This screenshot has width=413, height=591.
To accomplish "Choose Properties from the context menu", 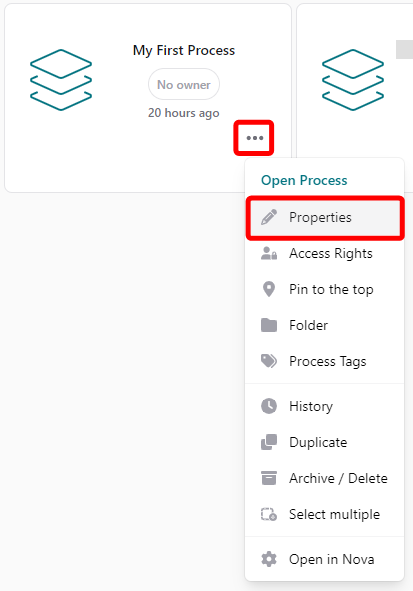I will [x=324, y=217].
